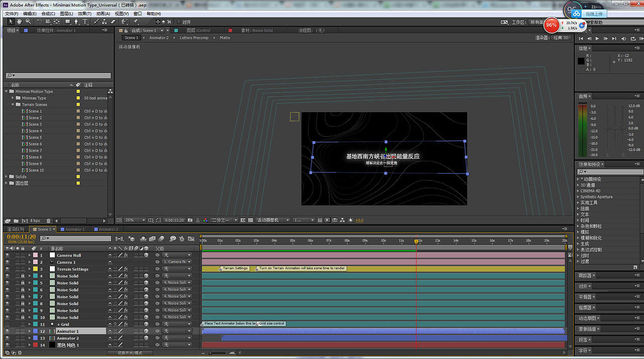
Task: Open the 效果(T) menu
Action: click(x=85, y=14)
